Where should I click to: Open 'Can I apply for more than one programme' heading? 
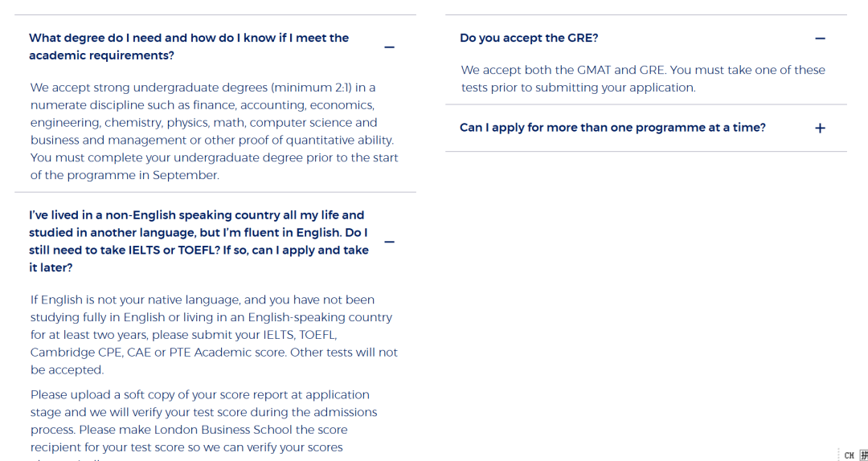pos(612,128)
